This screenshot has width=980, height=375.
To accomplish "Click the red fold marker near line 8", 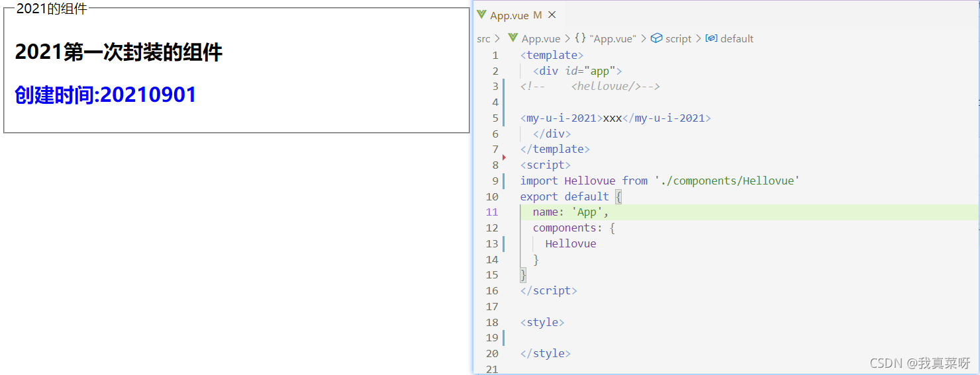I will [504, 157].
